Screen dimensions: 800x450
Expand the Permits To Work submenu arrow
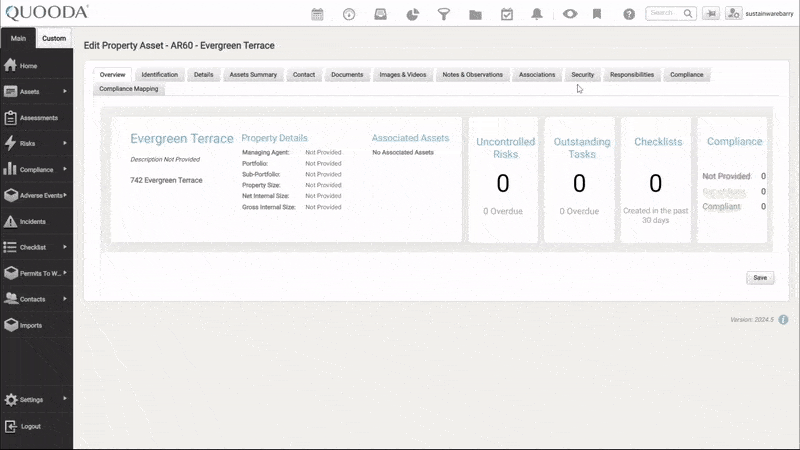point(65,273)
